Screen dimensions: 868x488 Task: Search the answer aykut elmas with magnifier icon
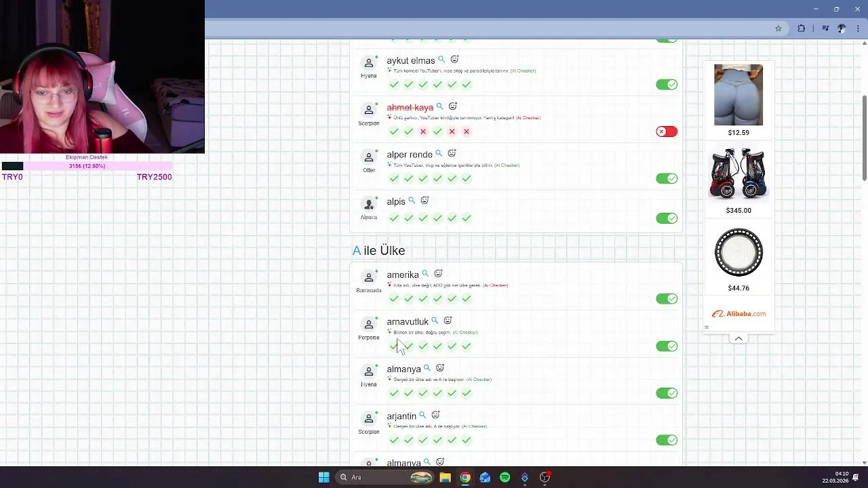tap(441, 60)
